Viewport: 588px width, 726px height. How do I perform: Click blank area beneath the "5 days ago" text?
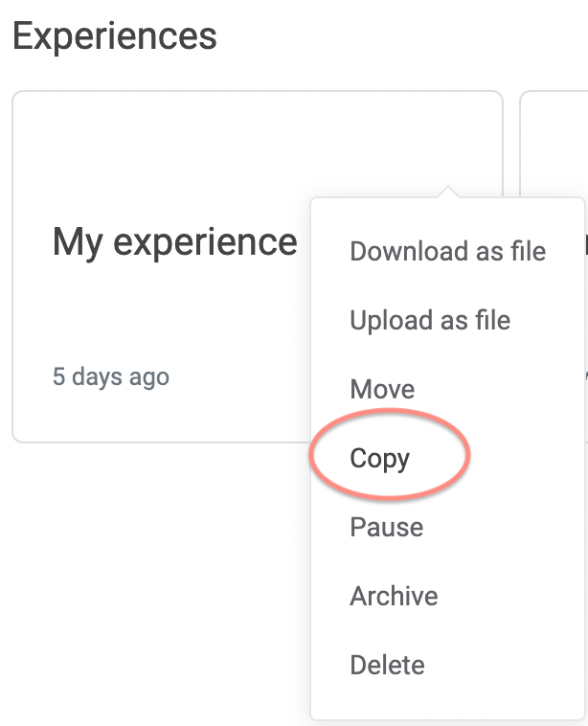pyautogui.click(x=110, y=417)
